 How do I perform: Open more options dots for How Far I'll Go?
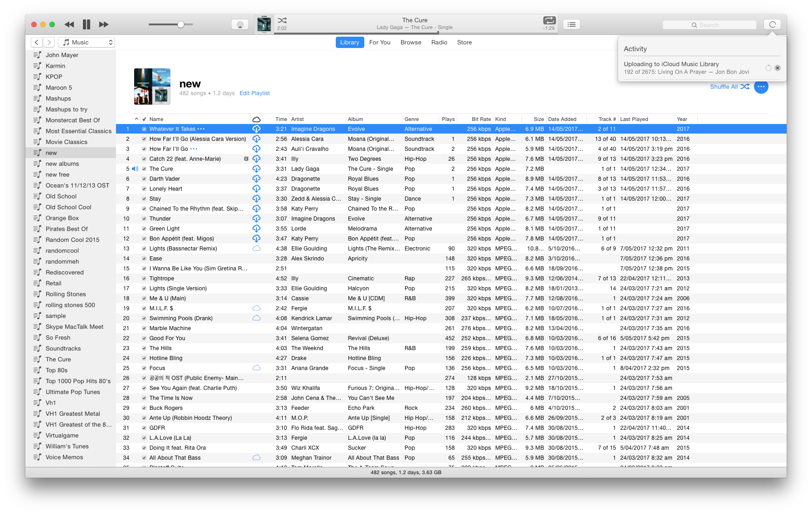(x=194, y=149)
